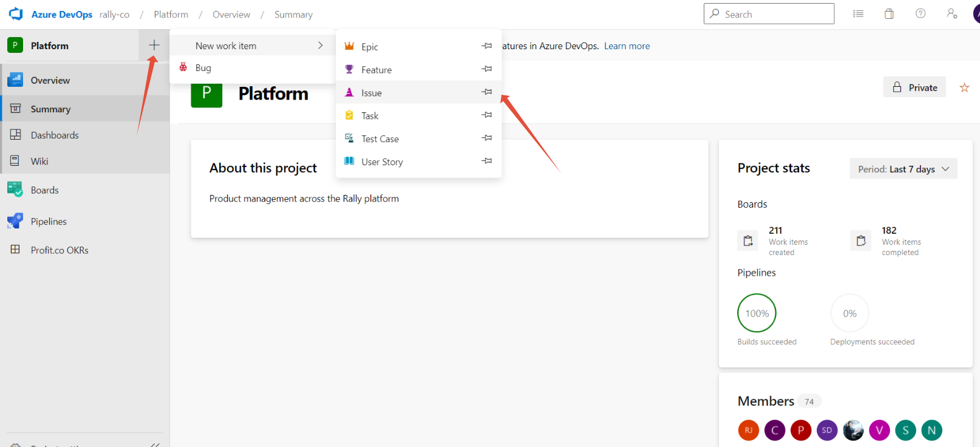This screenshot has height=447, width=980.
Task: Click into the Search field
Action: (769, 14)
